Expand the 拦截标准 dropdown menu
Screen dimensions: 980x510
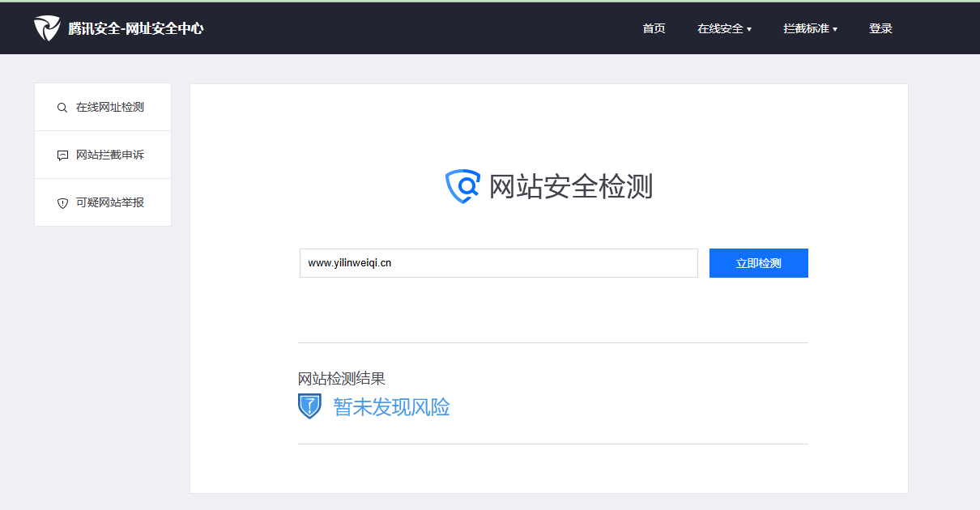(810, 28)
